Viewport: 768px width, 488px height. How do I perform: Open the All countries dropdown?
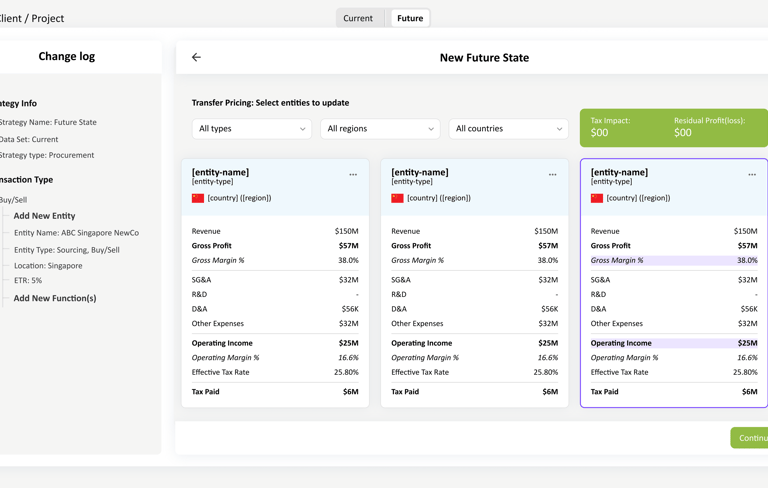(508, 129)
